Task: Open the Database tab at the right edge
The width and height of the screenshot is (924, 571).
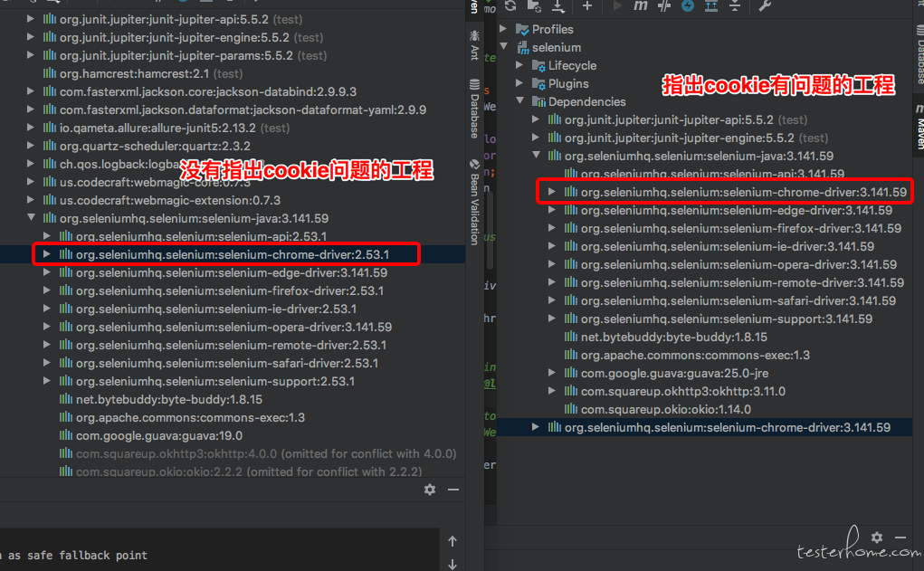Action: [x=919, y=54]
